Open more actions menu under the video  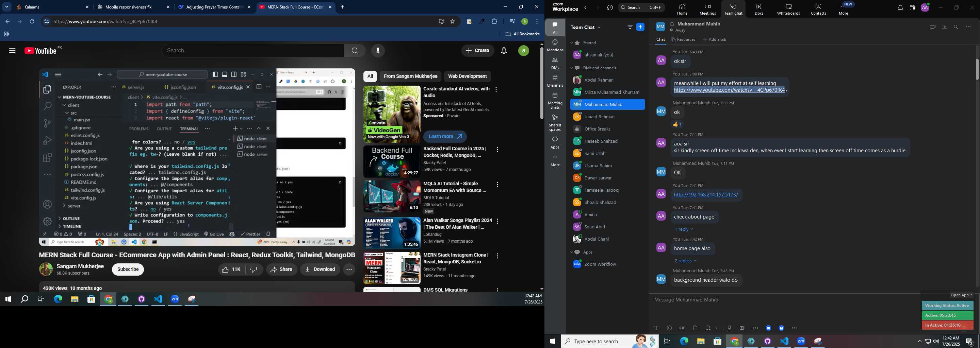point(349,269)
